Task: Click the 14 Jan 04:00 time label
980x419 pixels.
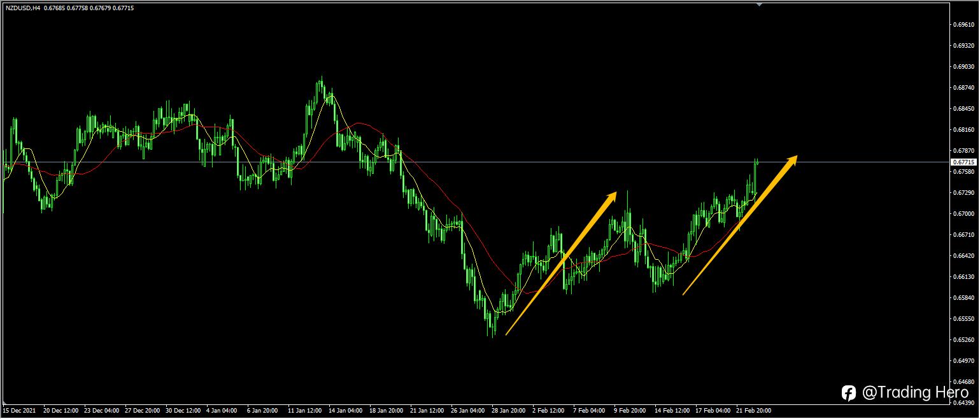Action: pyautogui.click(x=346, y=411)
